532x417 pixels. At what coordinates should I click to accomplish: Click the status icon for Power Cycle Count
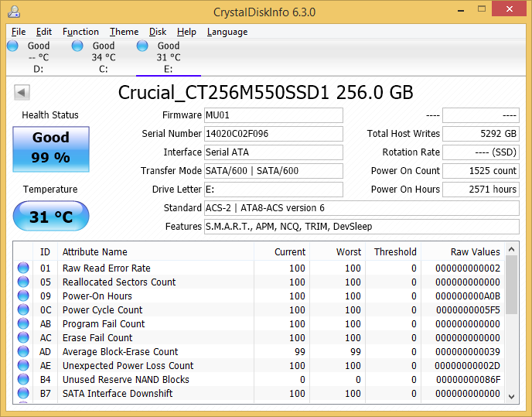[23, 309]
